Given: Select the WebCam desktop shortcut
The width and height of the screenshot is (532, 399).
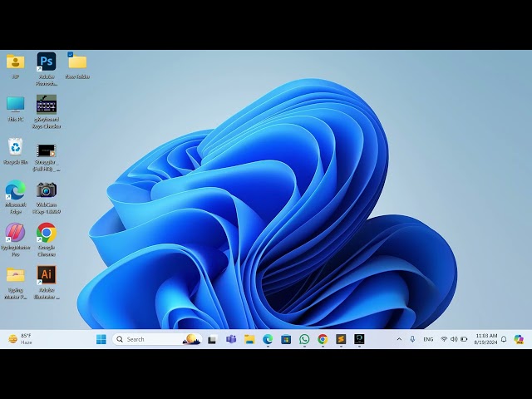Looking at the screenshot, I should pos(47,190).
